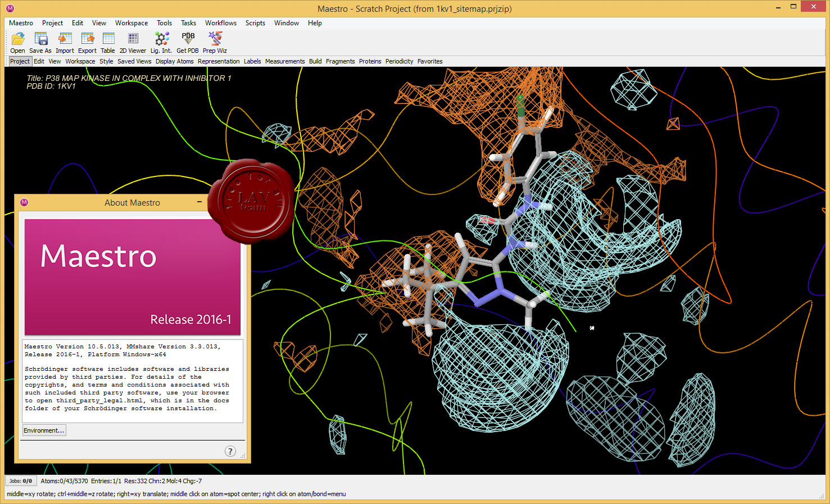The height and width of the screenshot is (504, 830).
Task: Click the P38 MAP KINASE title text
Action: (x=129, y=78)
